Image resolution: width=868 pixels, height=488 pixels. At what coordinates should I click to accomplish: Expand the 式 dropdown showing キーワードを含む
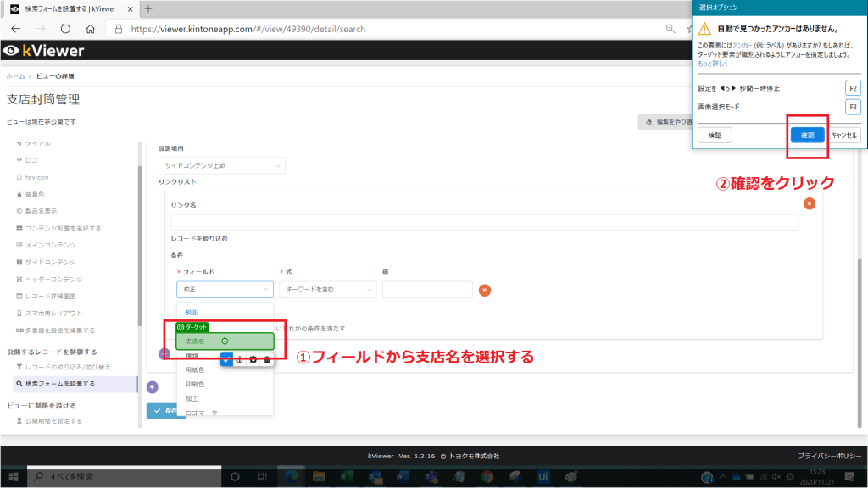click(328, 290)
